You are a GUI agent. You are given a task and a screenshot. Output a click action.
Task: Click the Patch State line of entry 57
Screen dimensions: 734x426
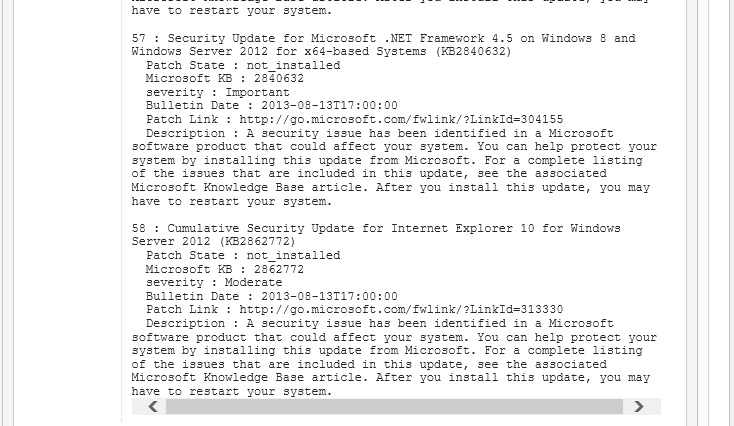coord(242,65)
